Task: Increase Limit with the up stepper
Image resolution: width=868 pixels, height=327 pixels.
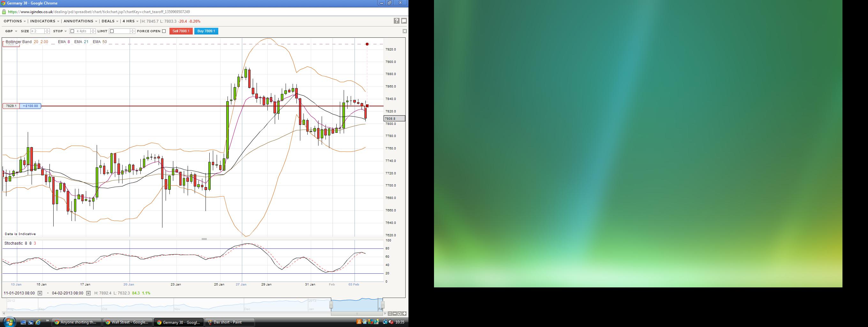Action: (132, 30)
